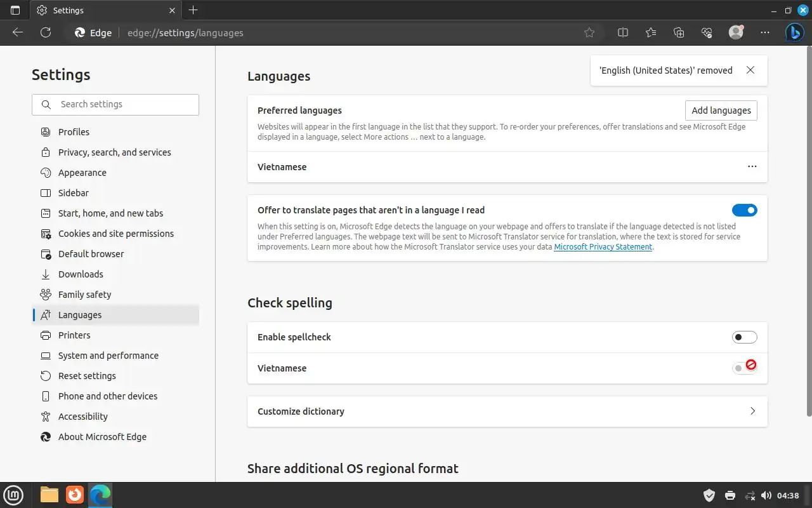Open More actions menu next to Vietnamese
Screen dimensions: 812x508
pyautogui.click(x=752, y=167)
